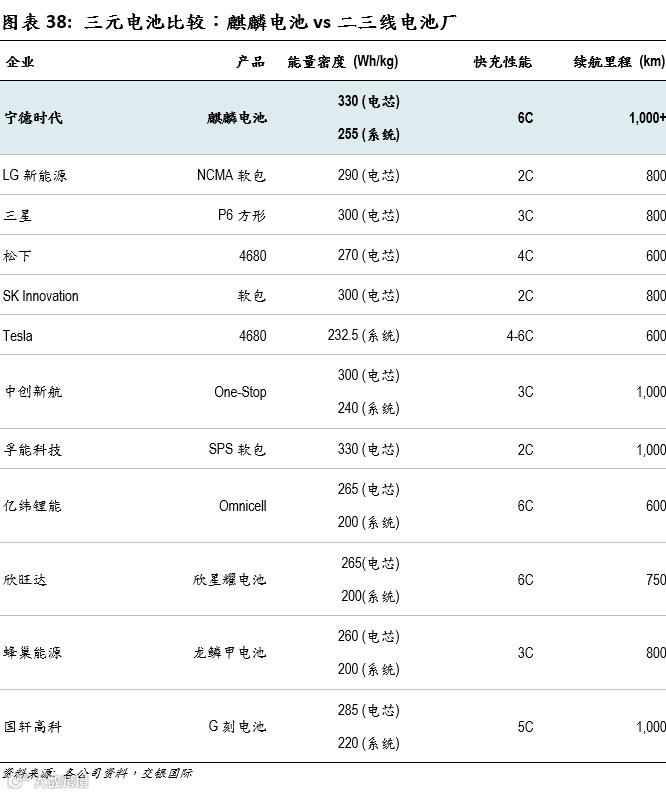Click the '290 (电芯)' value
The height and width of the screenshot is (795, 666).
click(369, 175)
